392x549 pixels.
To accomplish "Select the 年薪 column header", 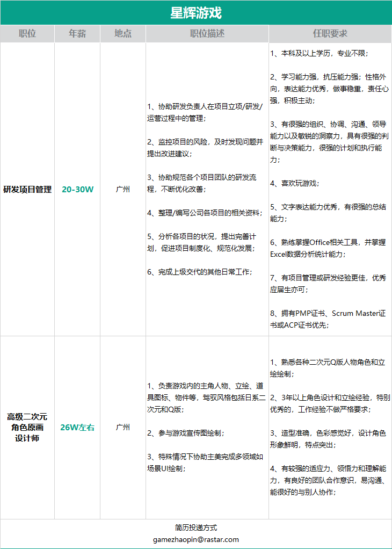I will click(77, 34).
